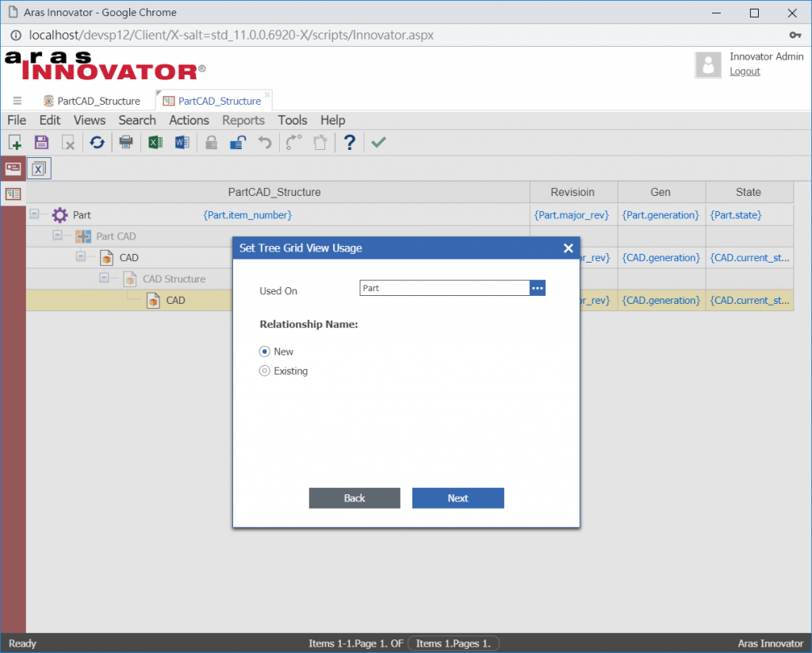Click the New item toolbar icon

pyautogui.click(x=15, y=142)
